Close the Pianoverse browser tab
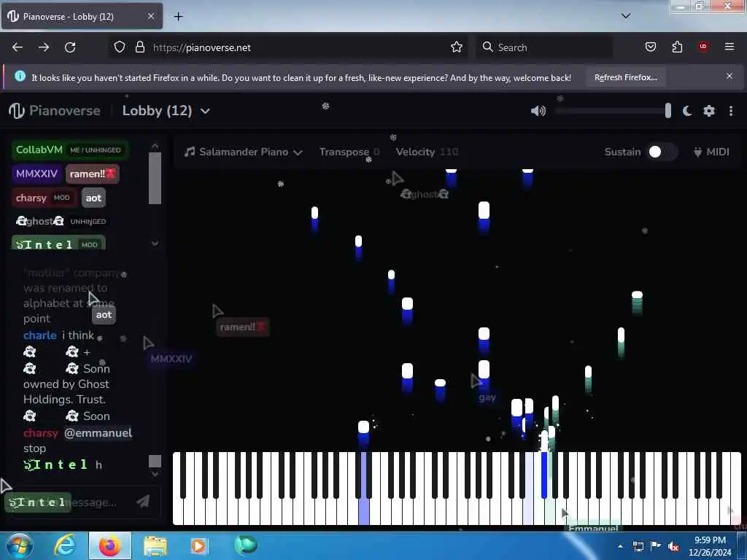Image resolution: width=747 pixels, height=560 pixels. (150, 17)
